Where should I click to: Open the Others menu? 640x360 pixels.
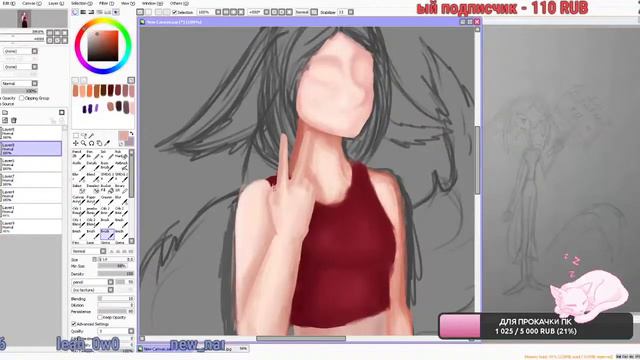click(x=179, y=3)
